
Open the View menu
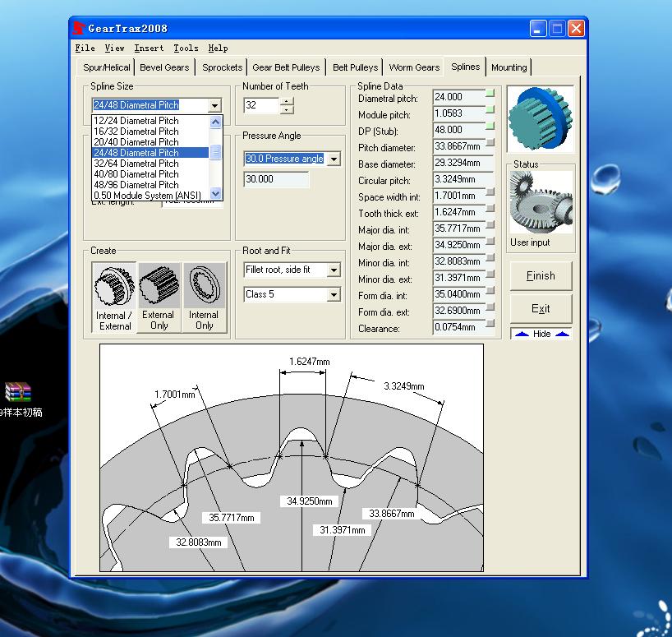click(x=114, y=48)
